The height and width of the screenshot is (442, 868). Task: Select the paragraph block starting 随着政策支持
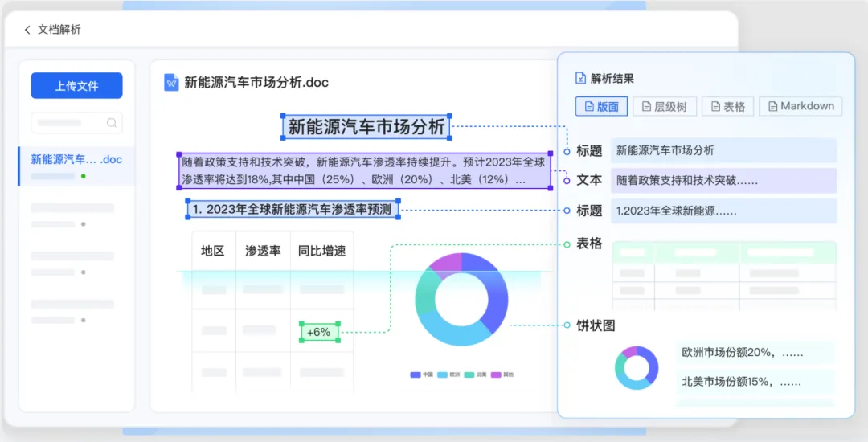point(364,171)
